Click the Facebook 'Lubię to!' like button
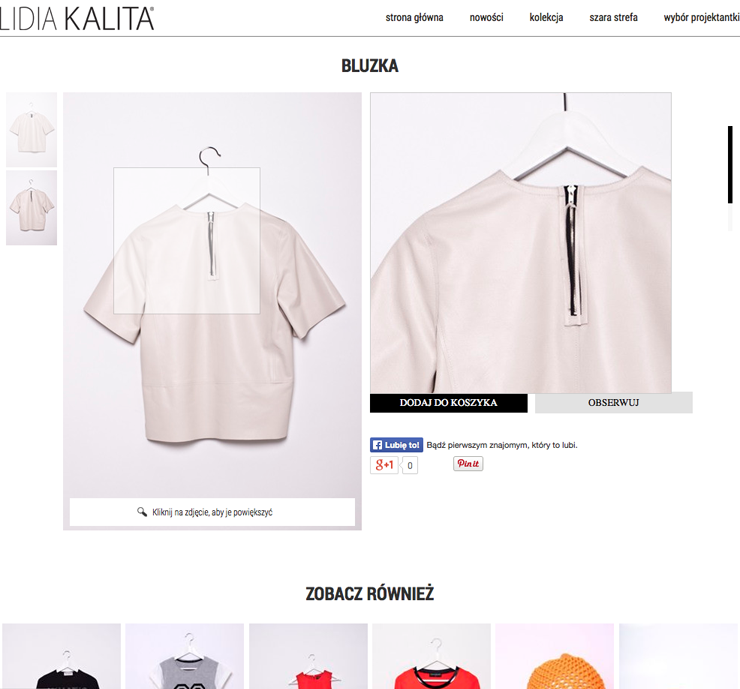740x689 pixels. pos(396,445)
